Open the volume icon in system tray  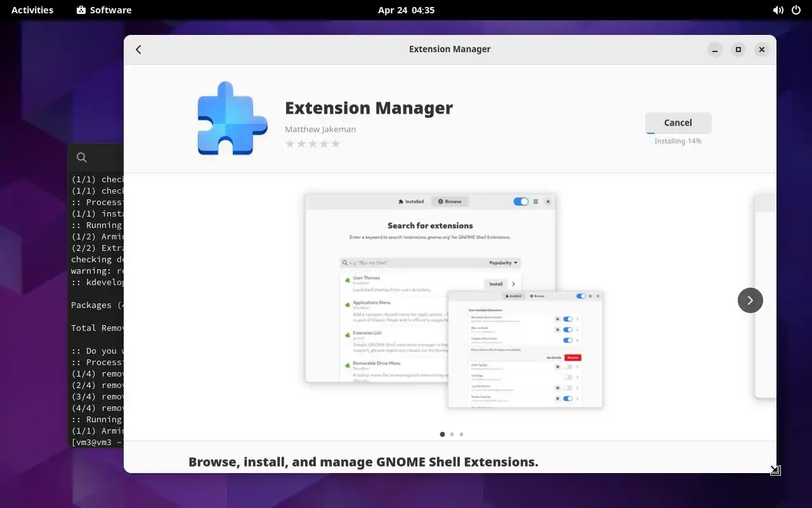pyautogui.click(x=778, y=10)
